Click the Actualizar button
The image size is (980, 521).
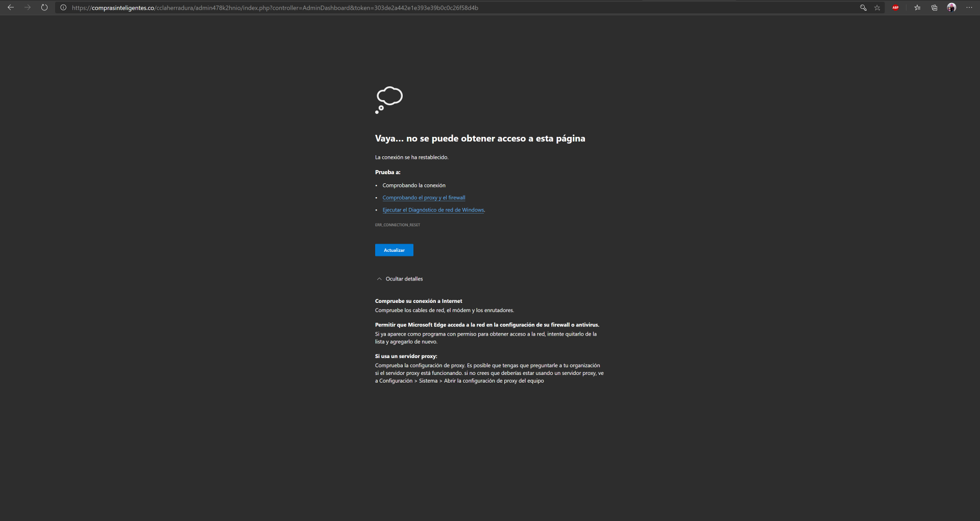point(394,250)
